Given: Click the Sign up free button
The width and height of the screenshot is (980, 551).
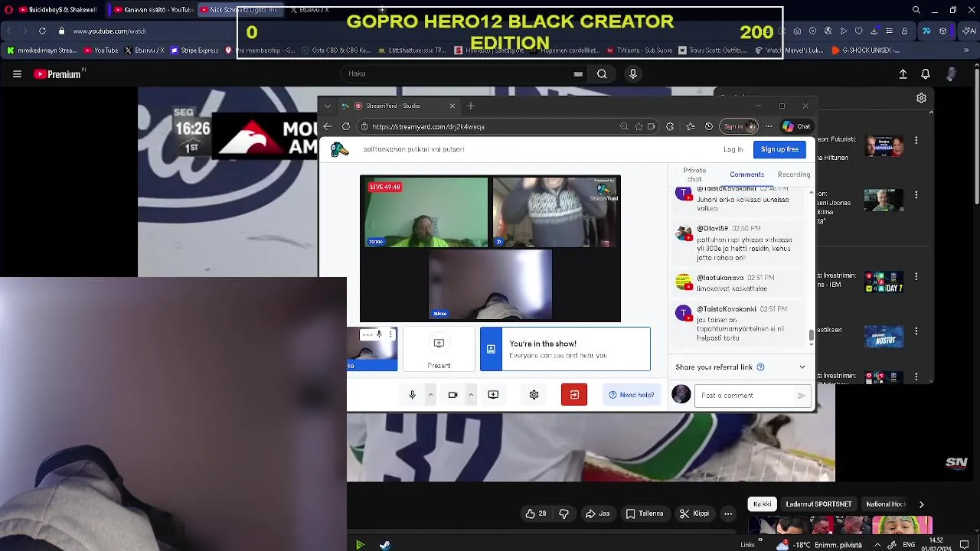Looking at the screenshot, I should 779,149.
